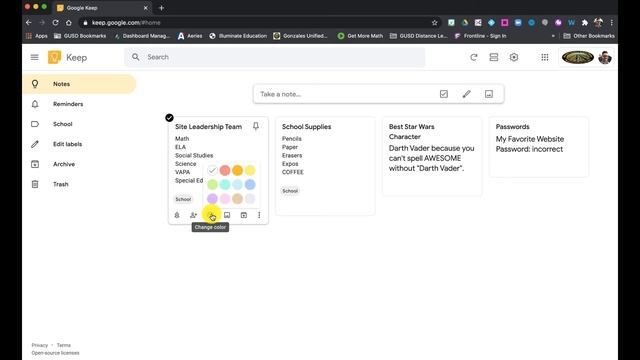The image size is (640, 360).
Task: Archive the Site Leadership Team note
Action: coord(244,215)
